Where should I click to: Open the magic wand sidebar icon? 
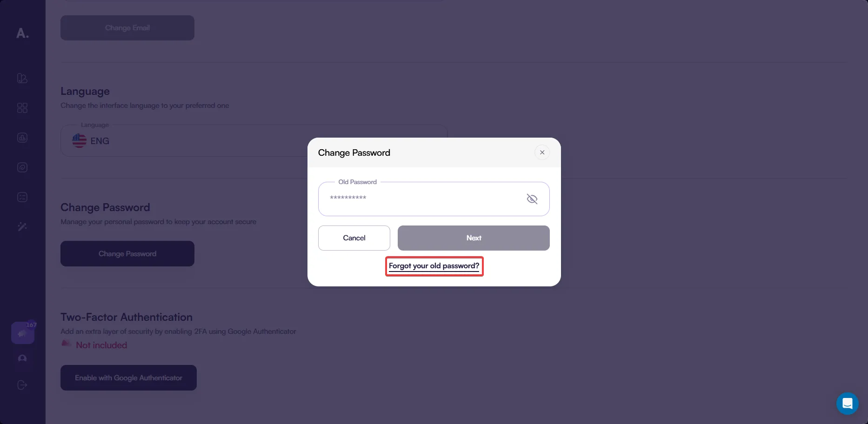click(x=22, y=227)
